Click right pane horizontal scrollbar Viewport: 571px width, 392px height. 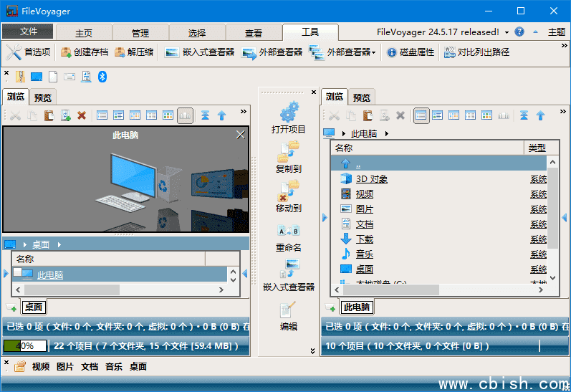[438, 290]
